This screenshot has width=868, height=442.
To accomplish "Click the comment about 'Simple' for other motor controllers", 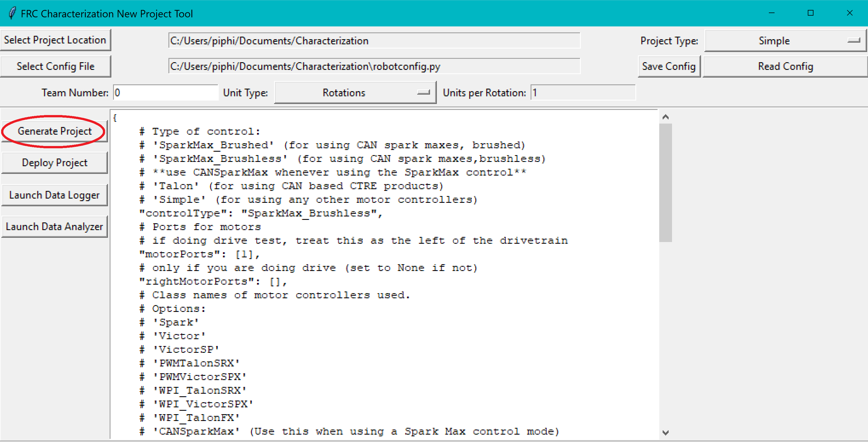I will click(308, 200).
